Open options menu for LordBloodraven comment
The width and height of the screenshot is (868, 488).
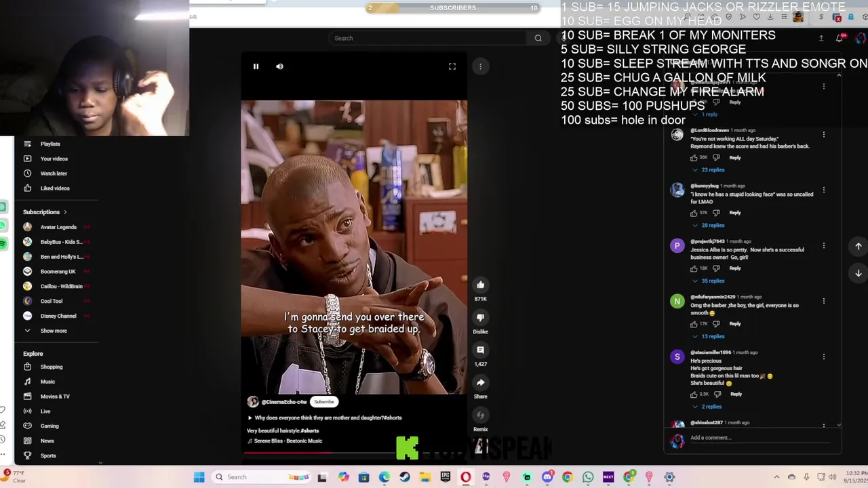coord(824,135)
